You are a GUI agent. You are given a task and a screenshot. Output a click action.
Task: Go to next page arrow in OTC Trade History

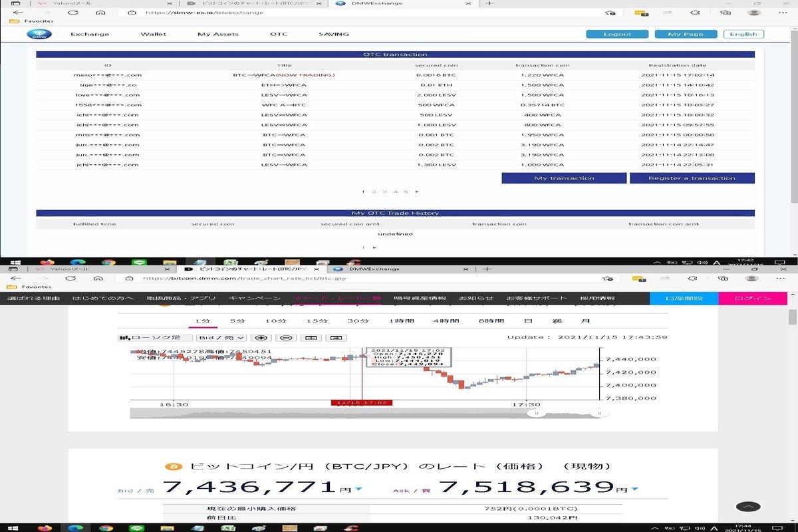click(x=374, y=247)
